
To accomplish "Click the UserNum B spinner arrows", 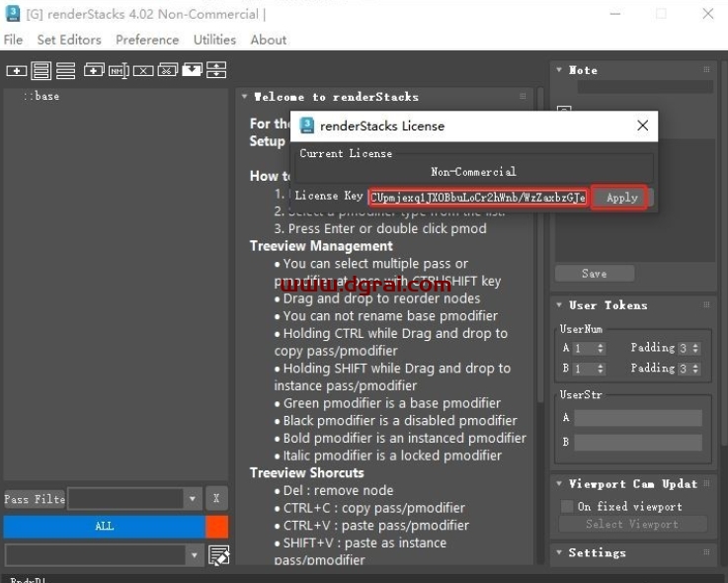I will [601, 369].
